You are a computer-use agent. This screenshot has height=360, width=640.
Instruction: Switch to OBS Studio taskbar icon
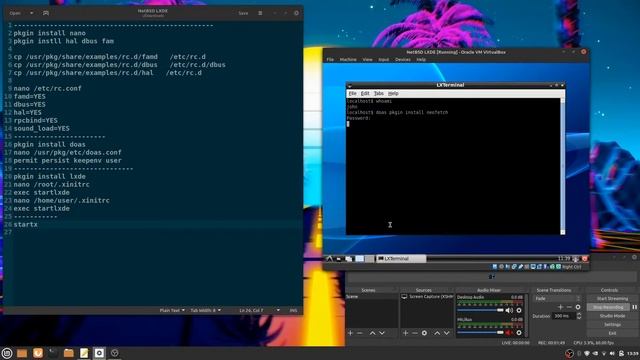click(x=115, y=353)
